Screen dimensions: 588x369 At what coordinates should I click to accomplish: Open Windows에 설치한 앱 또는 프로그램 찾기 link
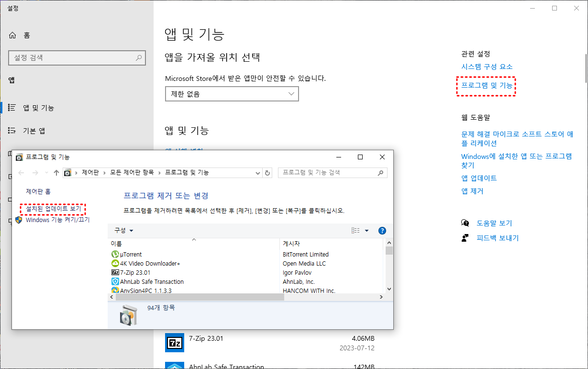tap(516, 161)
